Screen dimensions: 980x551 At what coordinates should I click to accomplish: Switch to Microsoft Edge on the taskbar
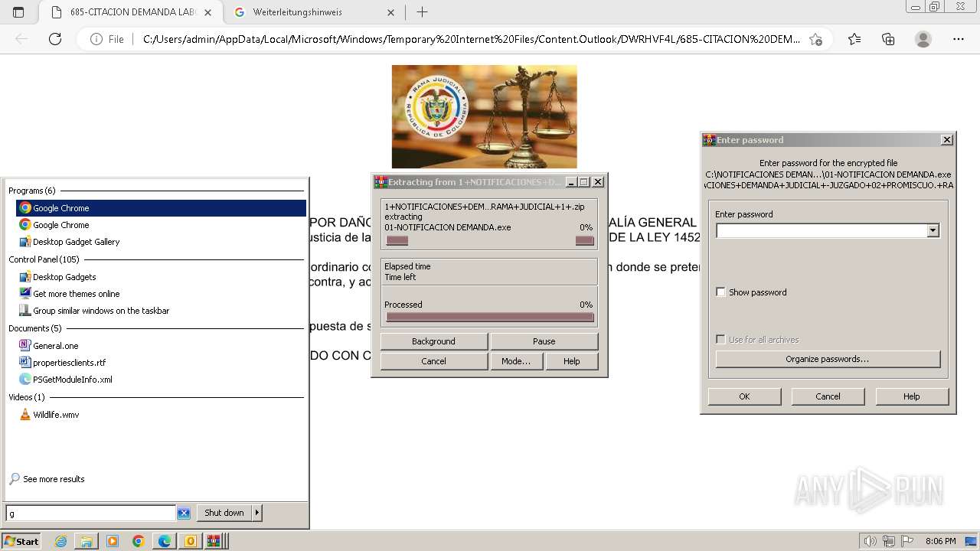(x=165, y=541)
